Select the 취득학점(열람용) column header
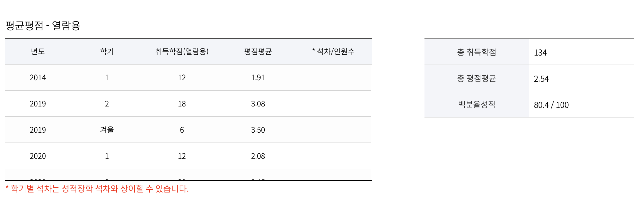This screenshot has width=644, height=210. (182, 51)
